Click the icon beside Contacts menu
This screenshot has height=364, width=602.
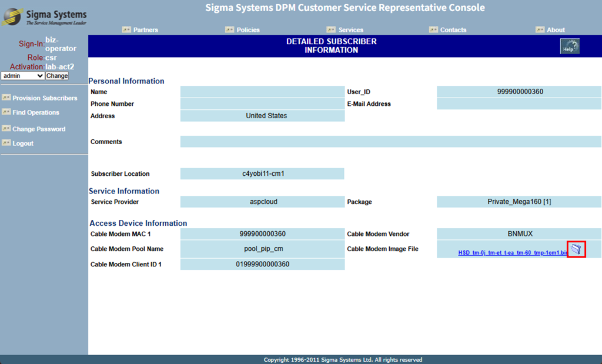coord(433,29)
